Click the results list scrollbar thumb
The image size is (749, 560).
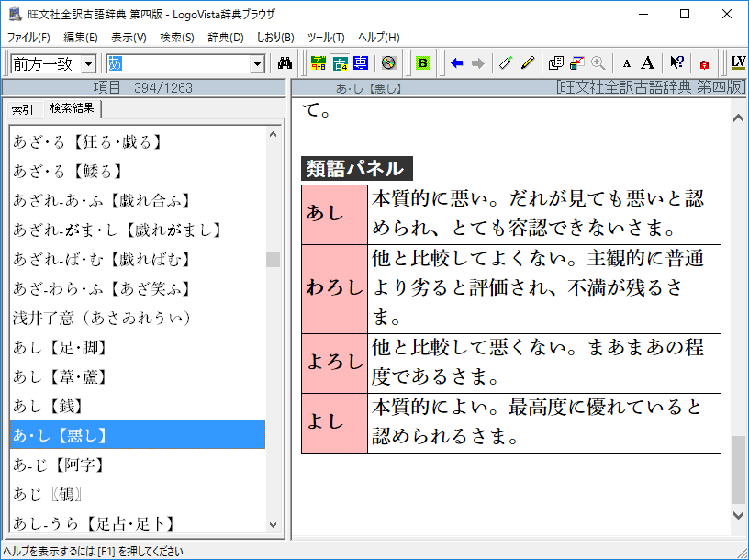pos(274,260)
